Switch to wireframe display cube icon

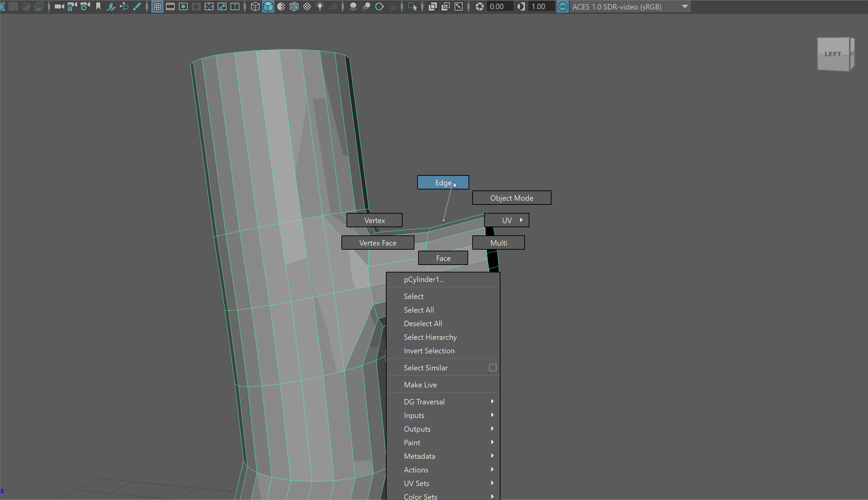tap(255, 6)
